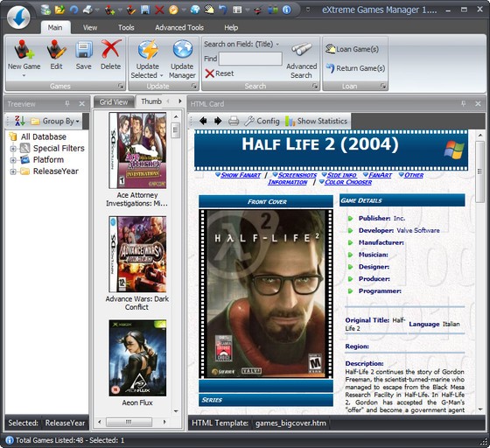
Task: Click the Reset search button
Action: 220,73
